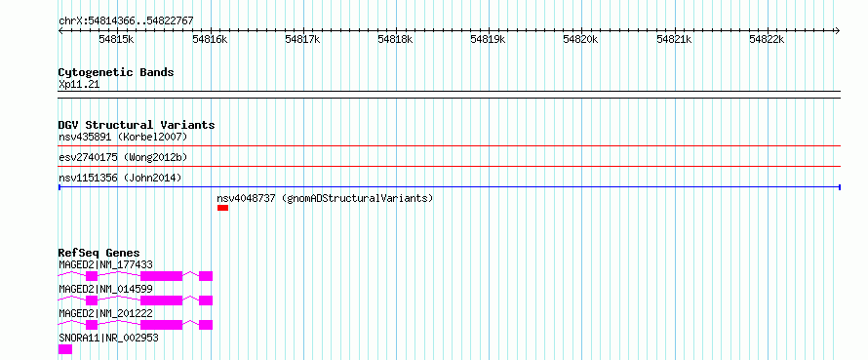Open variant esv2740175 (Wong2012b)
The height and width of the screenshot is (360, 868).
pyautogui.click(x=124, y=157)
